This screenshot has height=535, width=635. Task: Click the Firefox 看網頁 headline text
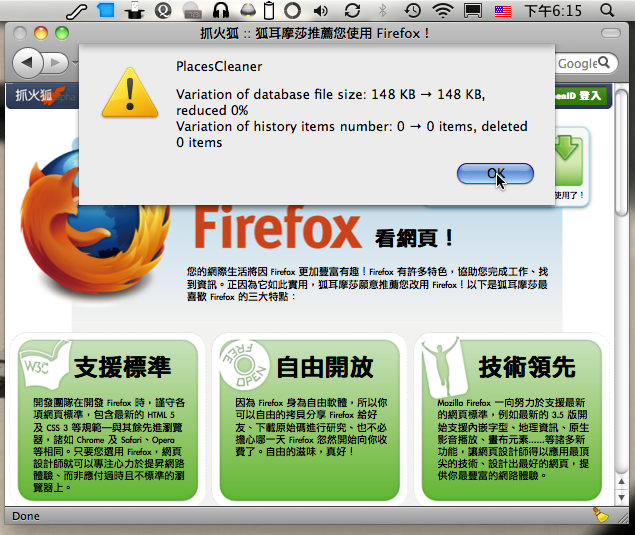click(x=323, y=228)
